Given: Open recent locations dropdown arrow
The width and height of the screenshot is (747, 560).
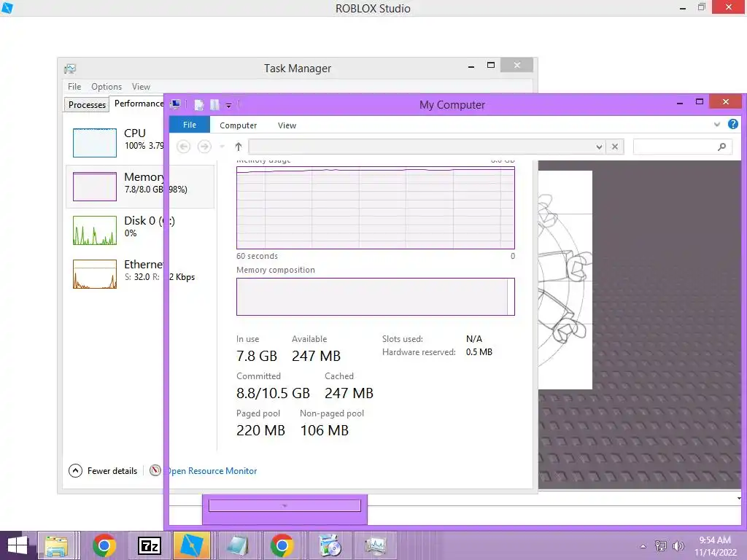Looking at the screenshot, I should pyautogui.click(x=222, y=147).
